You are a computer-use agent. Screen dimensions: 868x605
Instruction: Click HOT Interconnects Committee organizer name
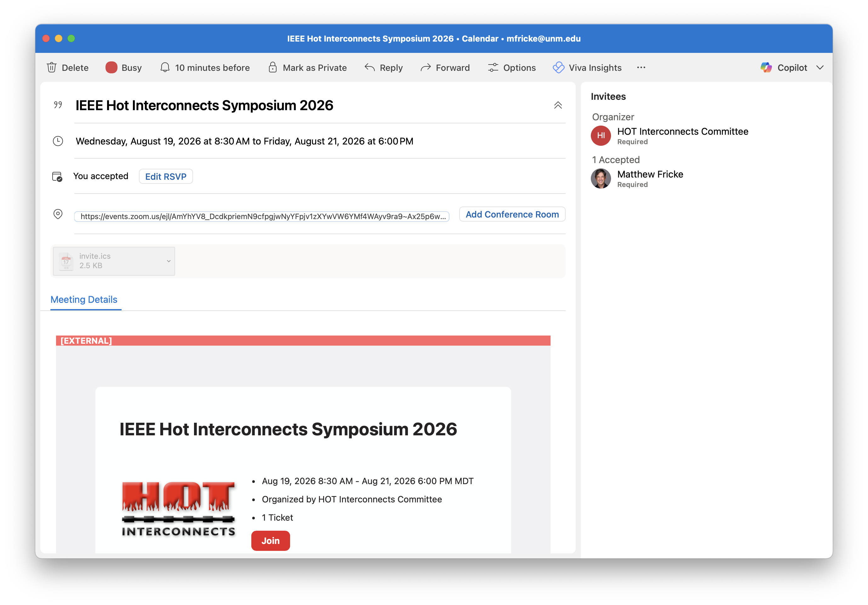pos(683,132)
